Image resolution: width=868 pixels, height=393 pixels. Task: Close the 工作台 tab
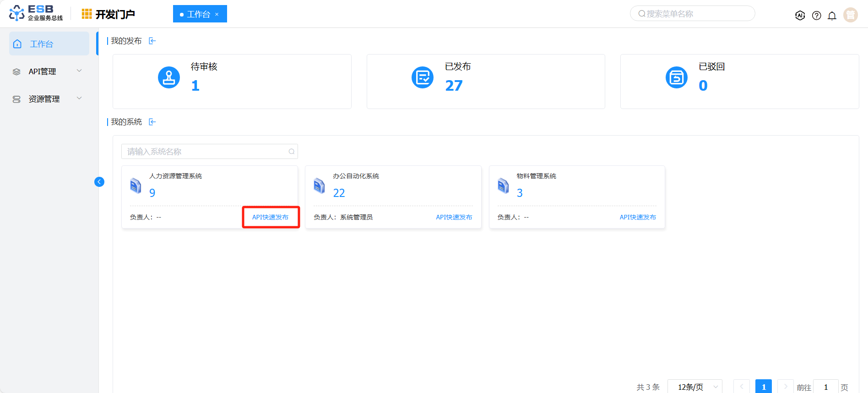click(x=217, y=15)
